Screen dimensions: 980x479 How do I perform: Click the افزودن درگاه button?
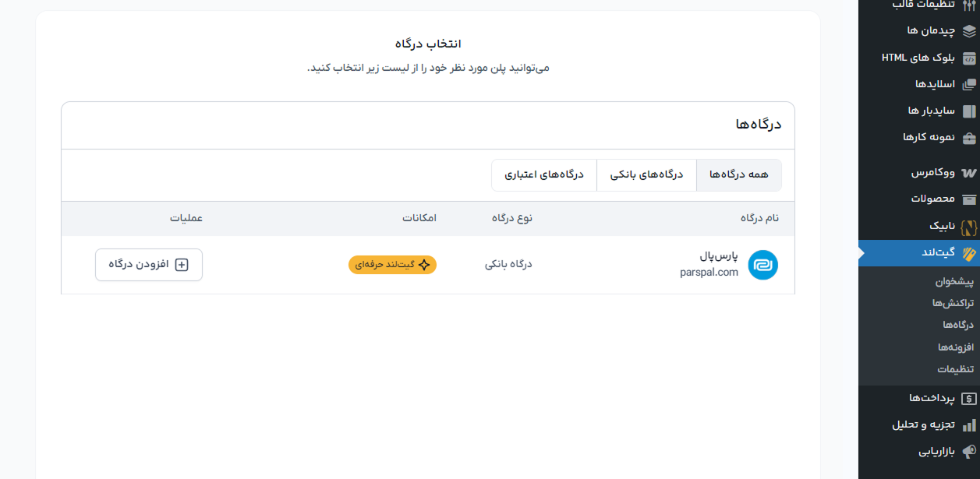tap(148, 265)
